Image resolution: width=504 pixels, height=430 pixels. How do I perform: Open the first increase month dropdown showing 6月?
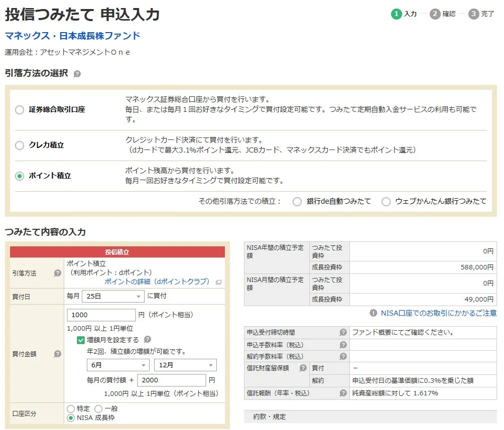[x=118, y=365]
